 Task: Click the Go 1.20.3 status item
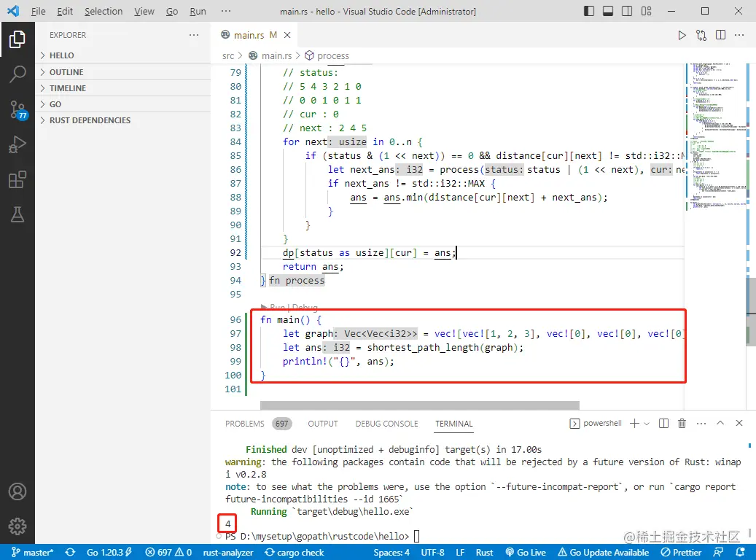pyautogui.click(x=109, y=552)
